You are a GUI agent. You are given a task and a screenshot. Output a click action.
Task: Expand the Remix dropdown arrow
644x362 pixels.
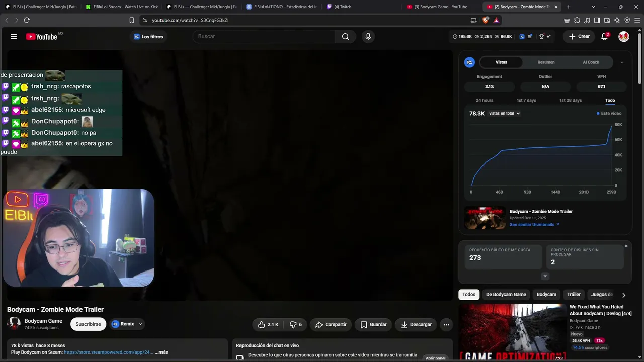pos(141,324)
